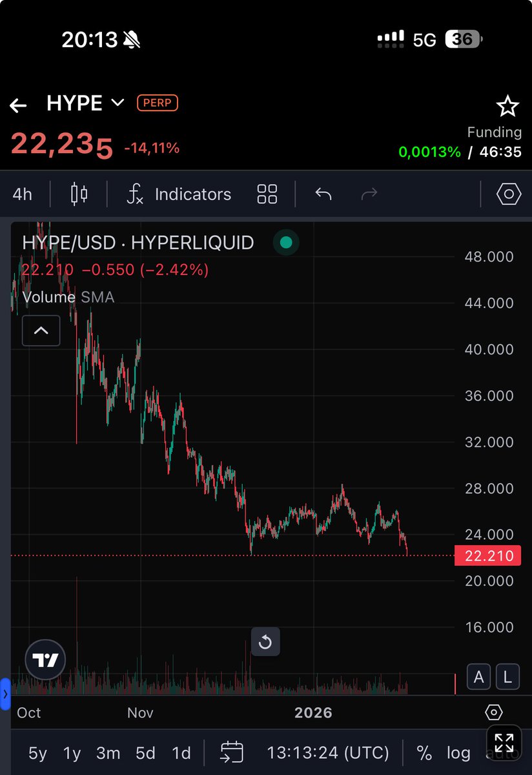532x775 pixels.
Task: Toggle log scale with L button
Action: pyautogui.click(x=507, y=677)
